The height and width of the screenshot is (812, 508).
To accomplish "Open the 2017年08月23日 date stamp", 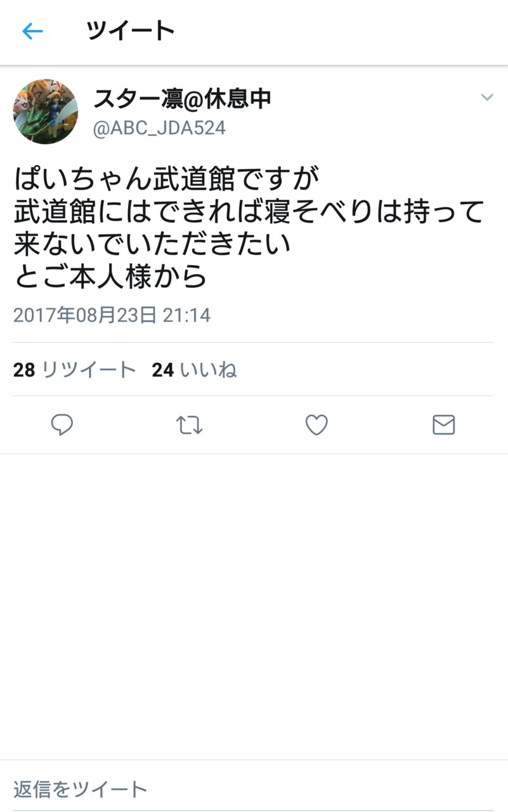I will pyautogui.click(x=85, y=315).
